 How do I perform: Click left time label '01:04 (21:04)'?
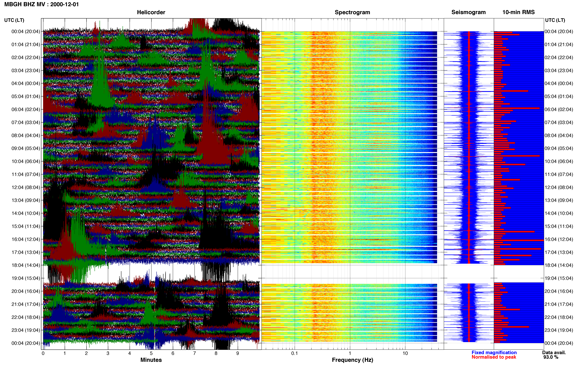click(x=26, y=44)
